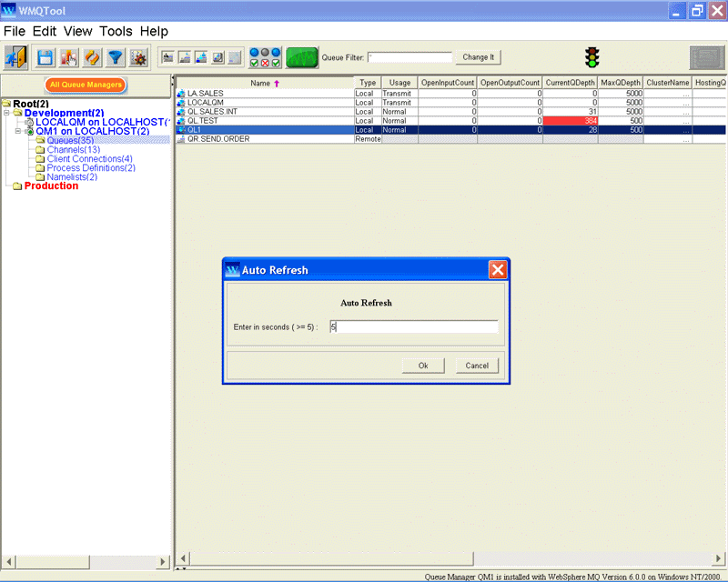
Task: Collapse the Development(2) tree node
Action: [x=6, y=113]
